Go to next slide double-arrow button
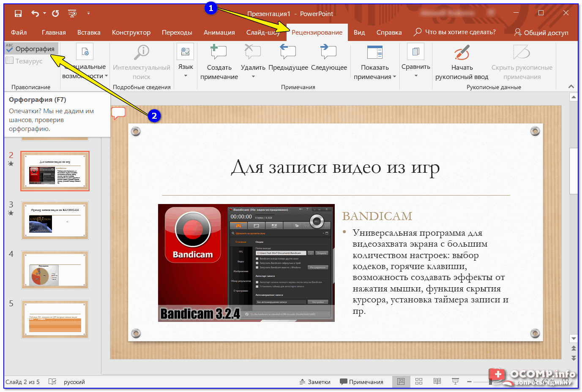This screenshot has width=582, height=392. pos(574,358)
